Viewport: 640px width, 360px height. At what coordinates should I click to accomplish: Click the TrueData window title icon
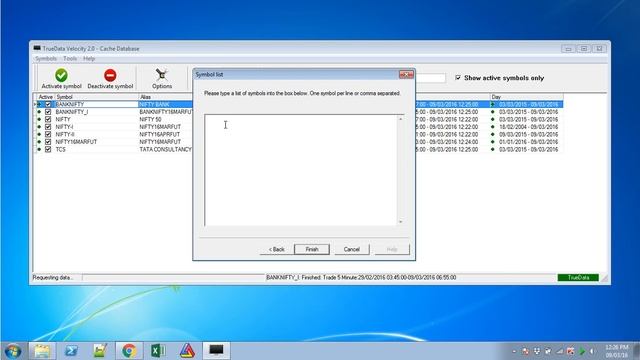coord(37,48)
